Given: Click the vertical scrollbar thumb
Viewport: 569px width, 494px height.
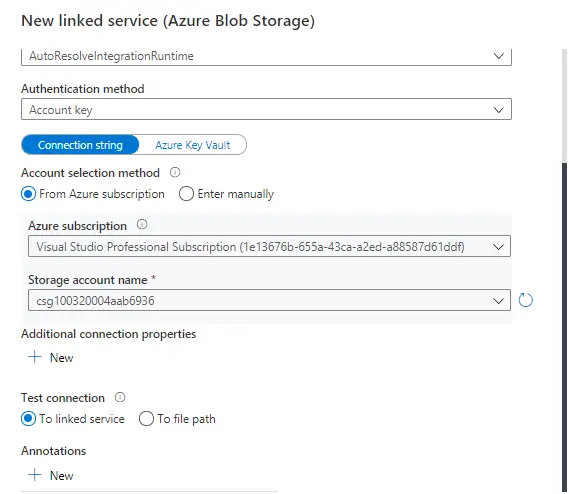Looking at the screenshot, I should click(x=564, y=327).
